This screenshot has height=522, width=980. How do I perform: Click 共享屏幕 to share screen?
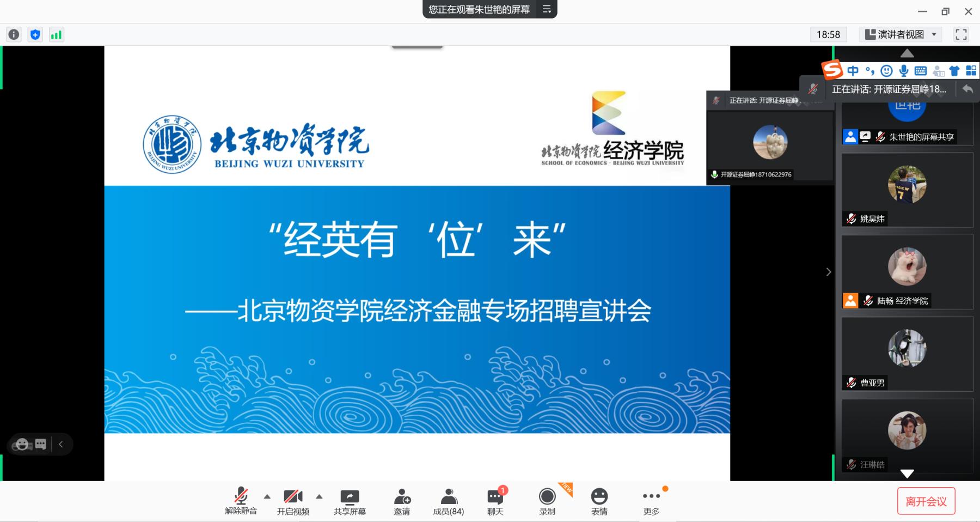click(350, 501)
